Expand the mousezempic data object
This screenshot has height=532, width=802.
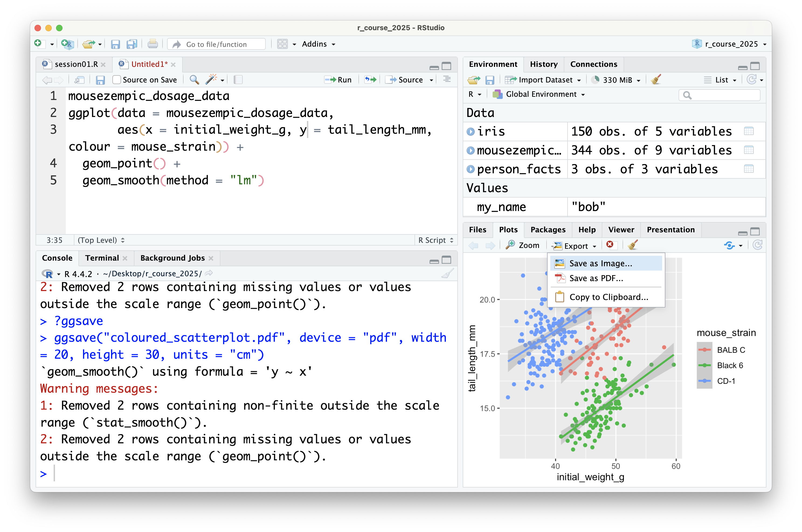tap(471, 150)
